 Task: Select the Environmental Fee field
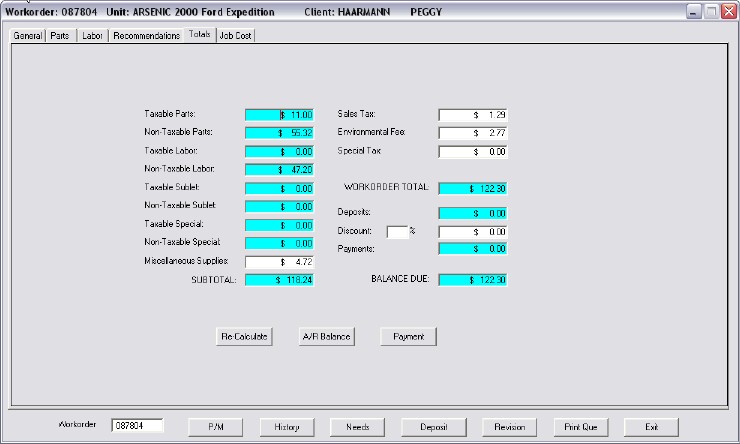(x=474, y=133)
